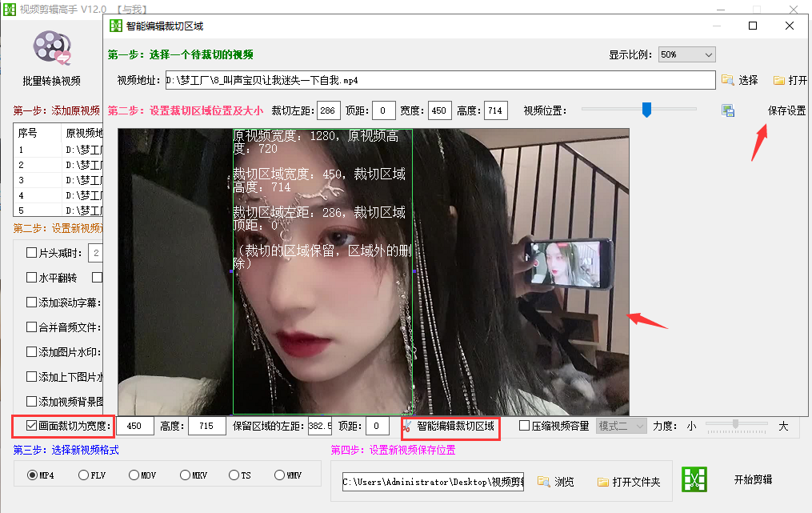
Task: Enable the 添加图片水印 checkbox
Action: pyautogui.click(x=31, y=352)
